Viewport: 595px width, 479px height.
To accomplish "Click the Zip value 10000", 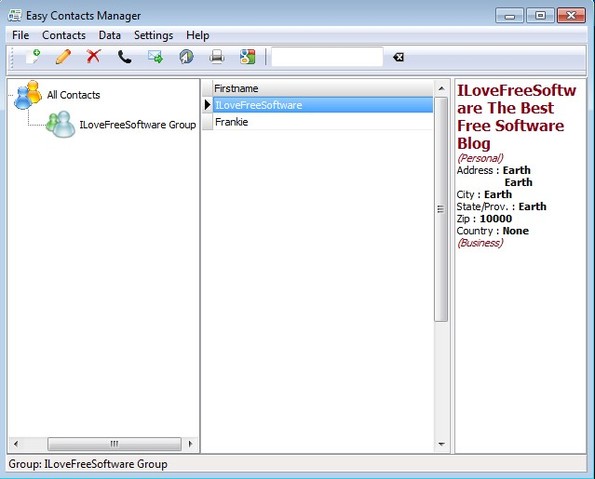I will (496, 219).
